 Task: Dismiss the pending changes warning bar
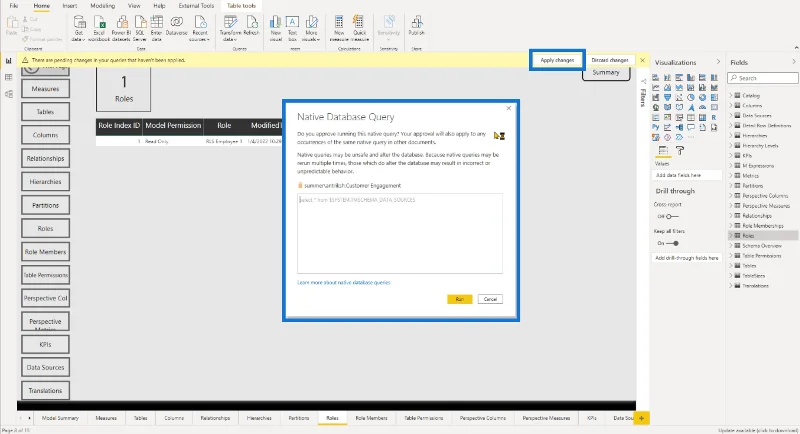642,60
